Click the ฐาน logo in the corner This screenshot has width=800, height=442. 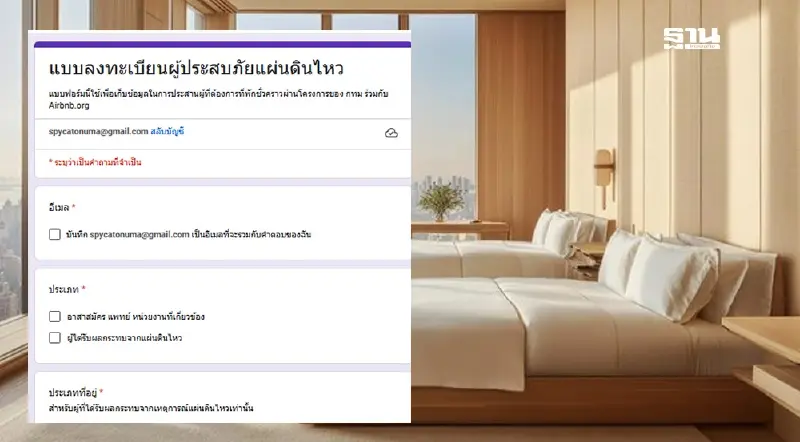click(x=691, y=39)
